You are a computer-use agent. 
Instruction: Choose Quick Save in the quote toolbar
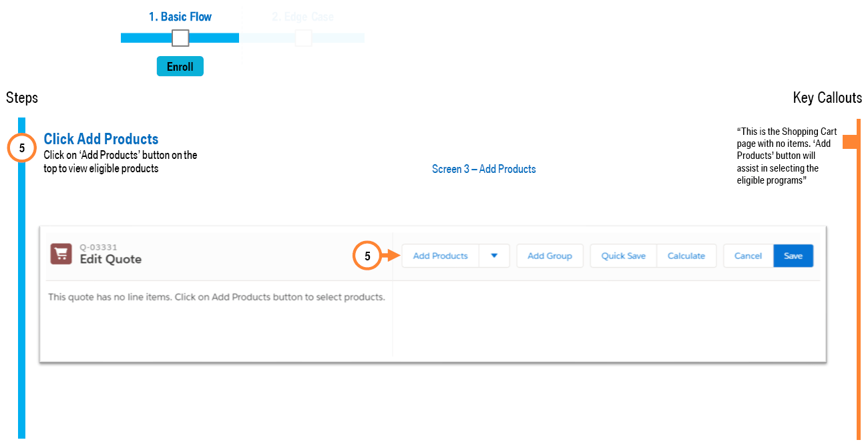tap(623, 256)
